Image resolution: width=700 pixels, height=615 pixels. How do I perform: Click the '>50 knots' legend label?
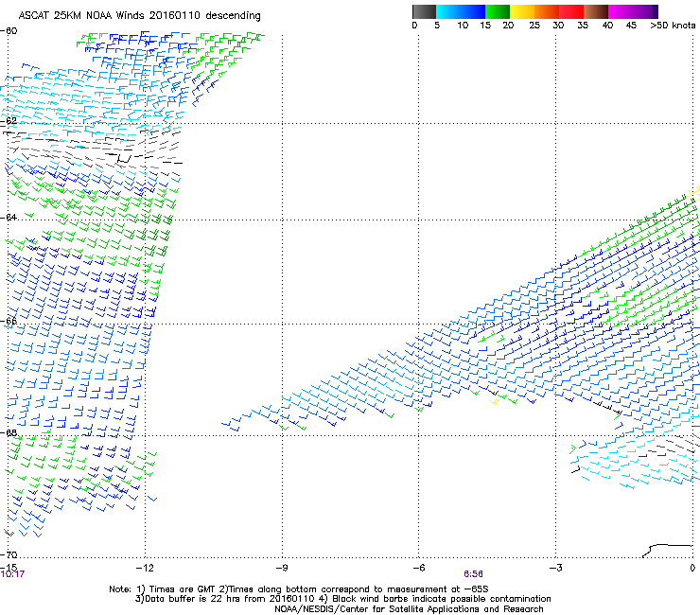pyautogui.click(x=673, y=26)
